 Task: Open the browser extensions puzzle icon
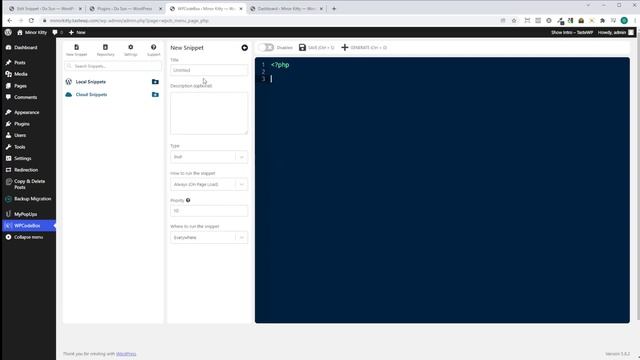(602, 20)
